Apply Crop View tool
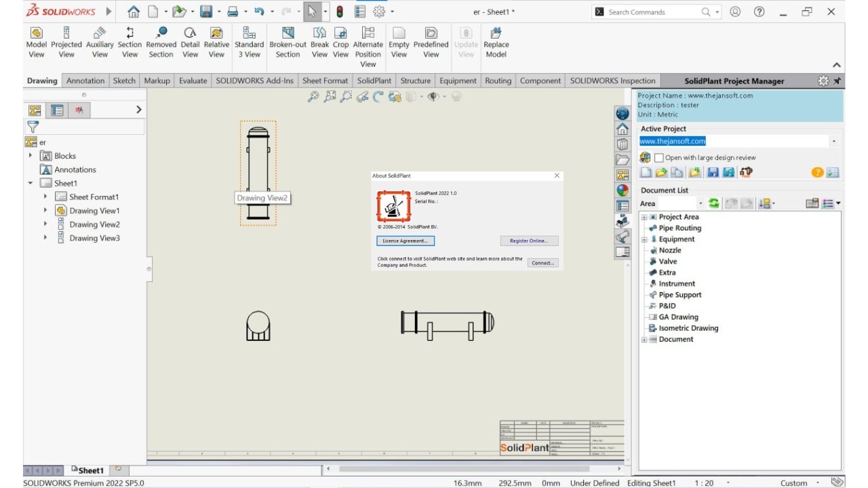The height and width of the screenshot is (488, 868). (x=340, y=42)
